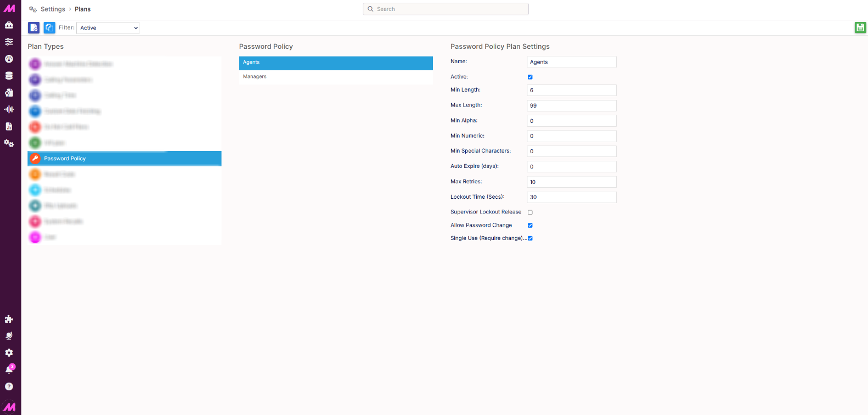The width and height of the screenshot is (868, 415).
Task: Click the copy plan toolbar icon
Action: point(49,27)
